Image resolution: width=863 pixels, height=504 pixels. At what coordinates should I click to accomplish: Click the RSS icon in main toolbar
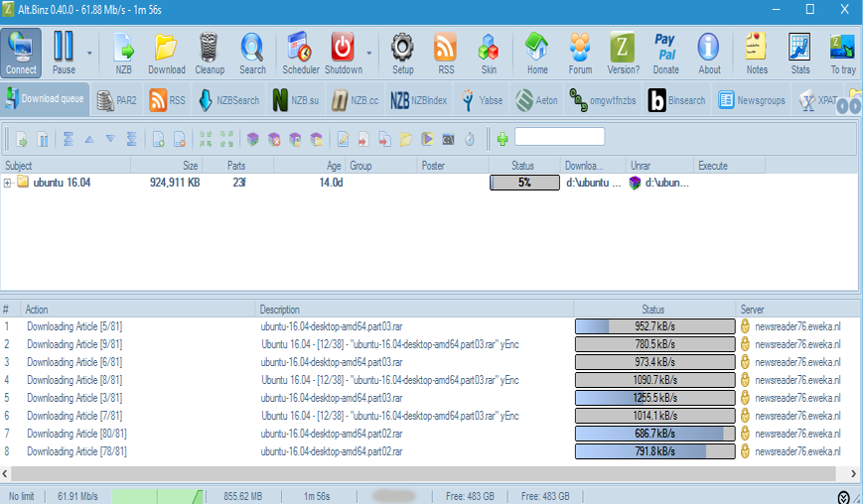click(446, 53)
